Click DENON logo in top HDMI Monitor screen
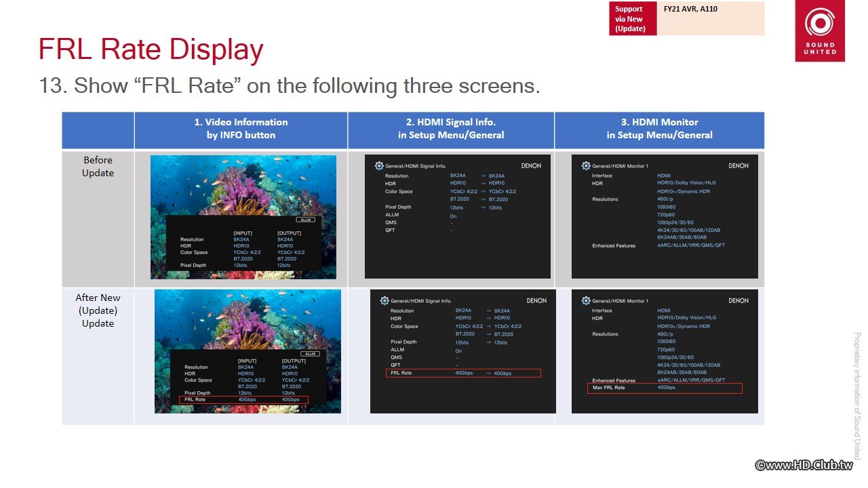868x488 pixels. (738, 165)
